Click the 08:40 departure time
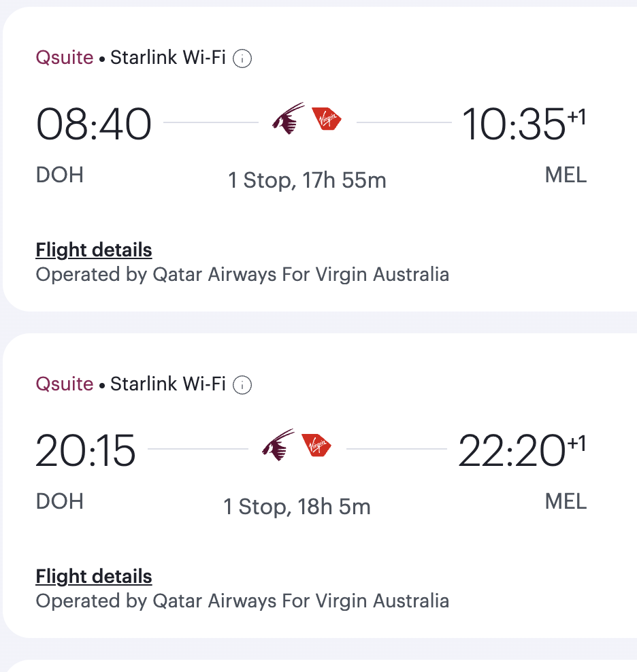The height and width of the screenshot is (672, 637). tap(93, 125)
